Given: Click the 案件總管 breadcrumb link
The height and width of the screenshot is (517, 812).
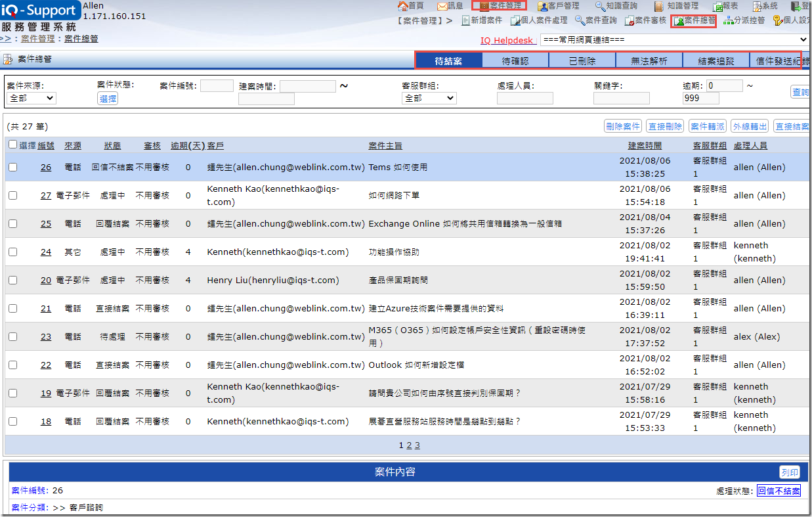Looking at the screenshot, I should pos(81,39).
